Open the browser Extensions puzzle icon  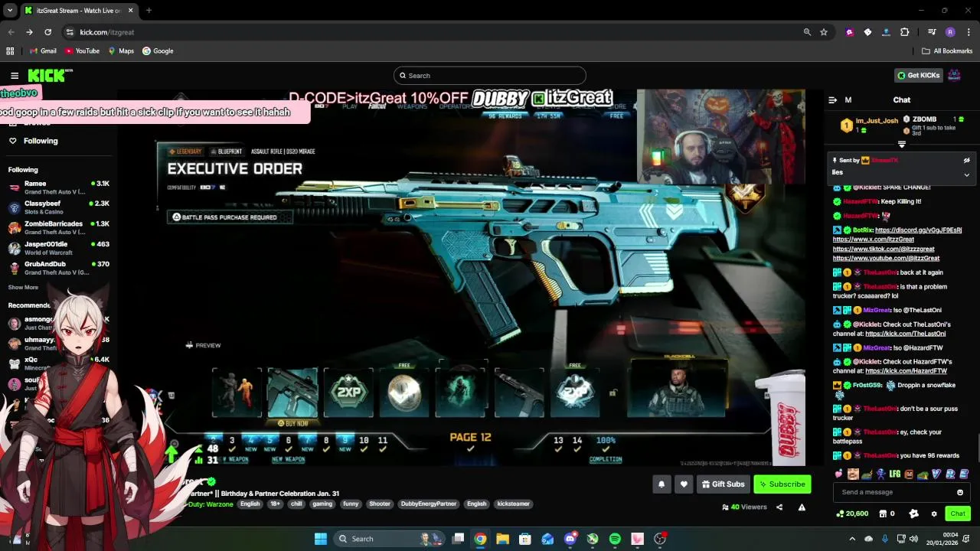[x=904, y=32]
